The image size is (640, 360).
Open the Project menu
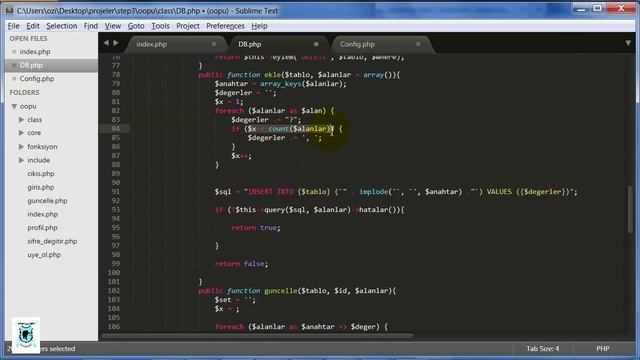click(188, 26)
